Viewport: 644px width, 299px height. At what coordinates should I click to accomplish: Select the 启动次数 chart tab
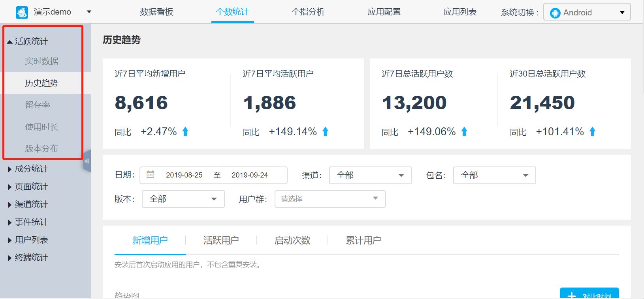point(292,240)
